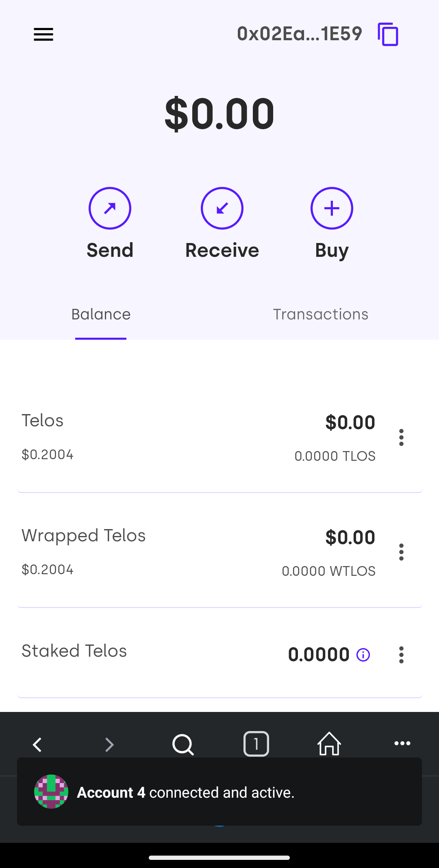The height and width of the screenshot is (868, 439).
Task: Tap the Account 4 connected notification
Action: [219, 792]
